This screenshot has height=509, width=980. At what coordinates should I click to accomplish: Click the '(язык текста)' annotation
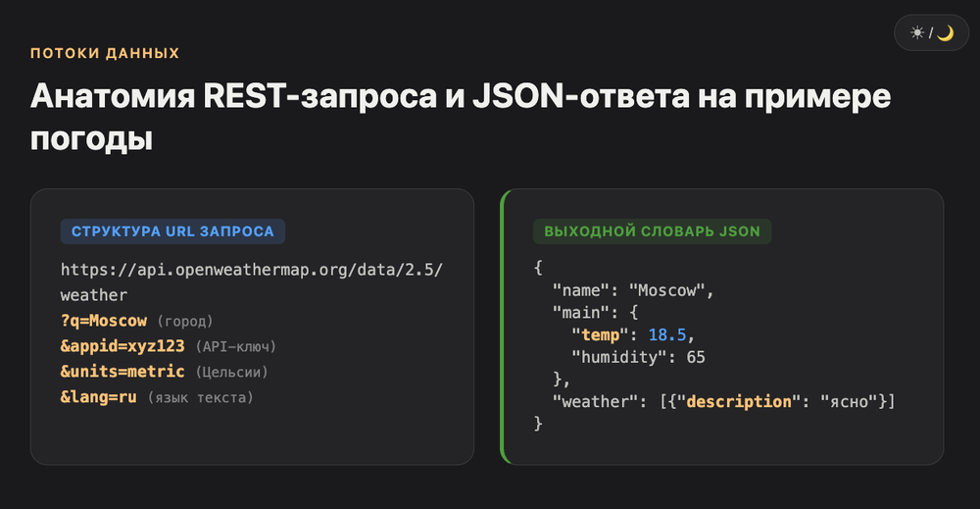(200, 398)
